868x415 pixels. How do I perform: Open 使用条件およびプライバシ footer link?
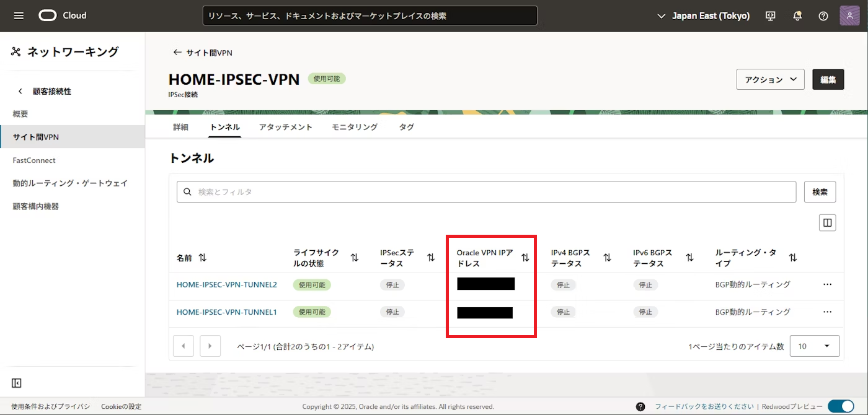pos(50,406)
